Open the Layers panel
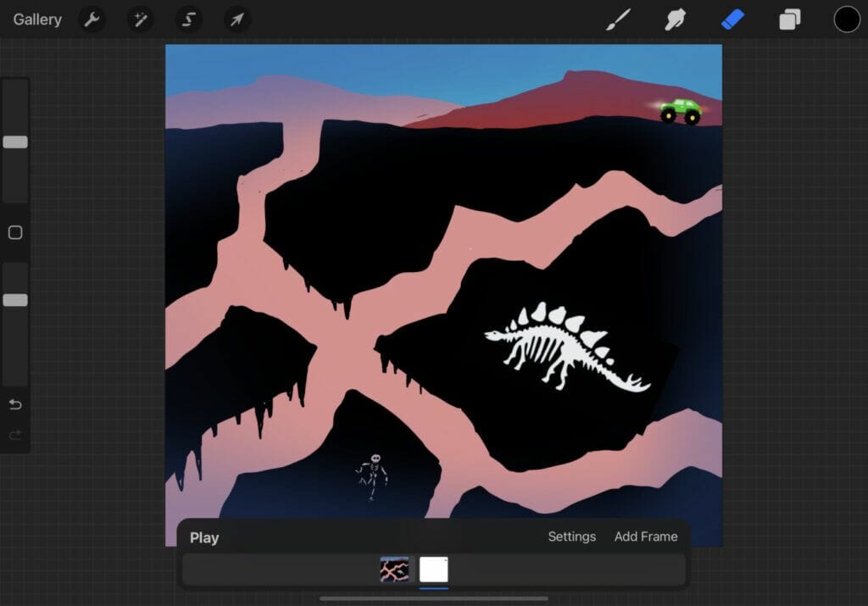Image resolution: width=868 pixels, height=606 pixels. point(790,19)
